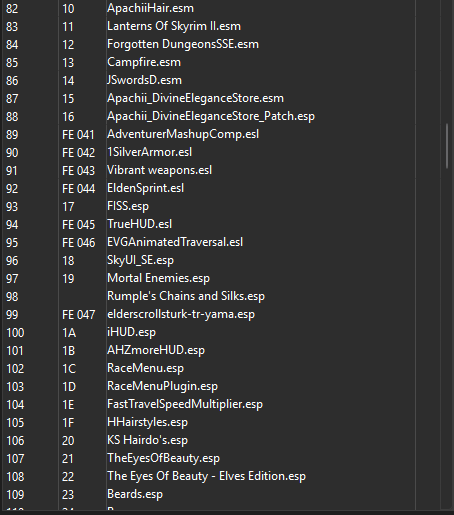This screenshot has height=515, width=454.
Task: Click priority number 82 cell
Action: (12, 9)
